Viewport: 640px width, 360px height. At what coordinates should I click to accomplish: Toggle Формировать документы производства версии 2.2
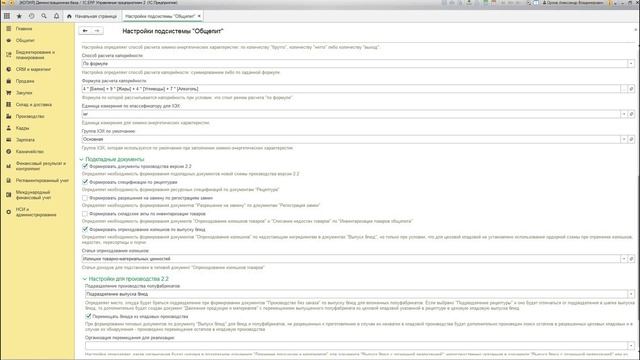85,166
